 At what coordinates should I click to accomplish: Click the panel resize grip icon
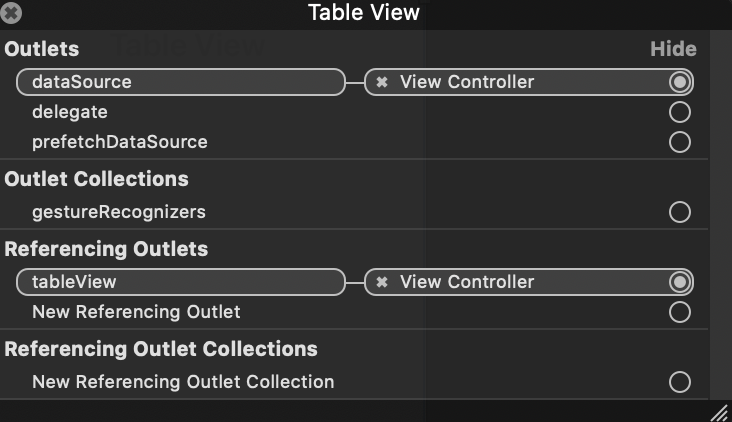click(720, 413)
